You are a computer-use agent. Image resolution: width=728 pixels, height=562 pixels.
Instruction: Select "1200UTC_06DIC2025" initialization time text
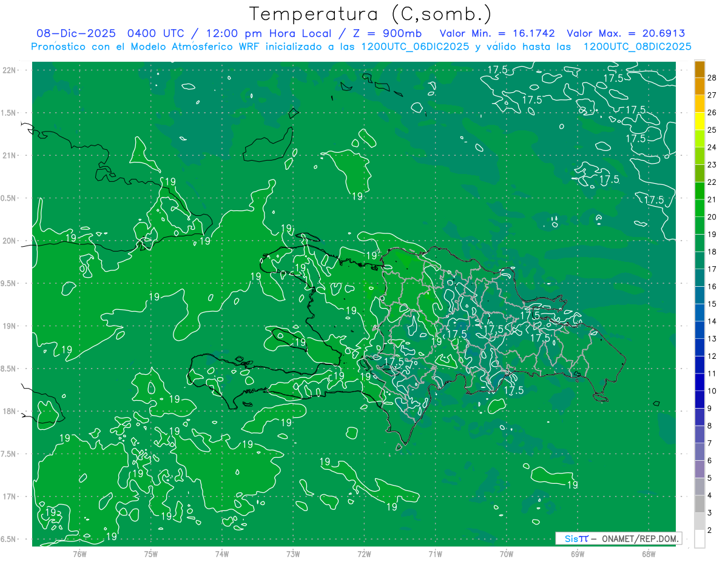[x=414, y=47]
